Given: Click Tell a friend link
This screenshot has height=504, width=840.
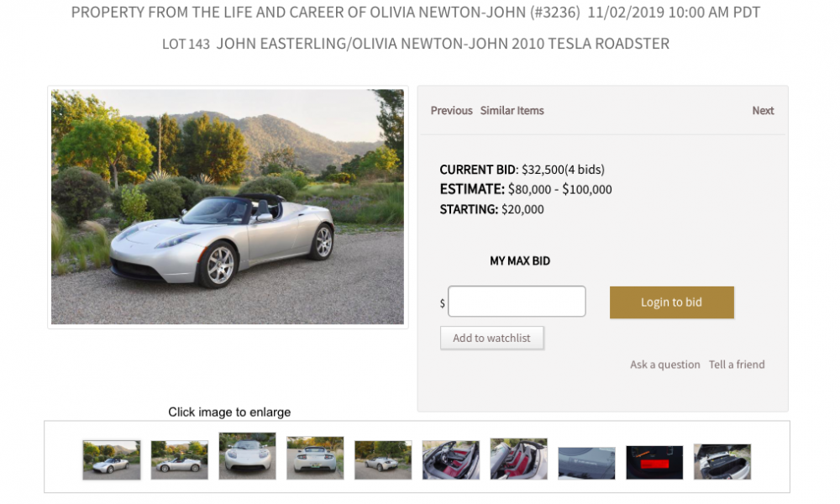Looking at the screenshot, I should [737, 365].
